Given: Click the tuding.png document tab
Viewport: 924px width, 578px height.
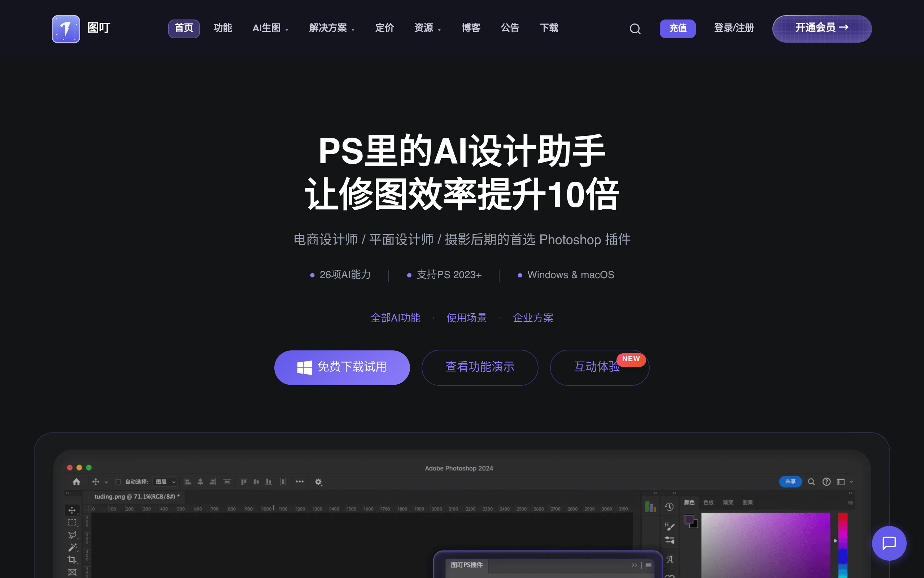Looking at the screenshot, I should [x=134, y=497].
